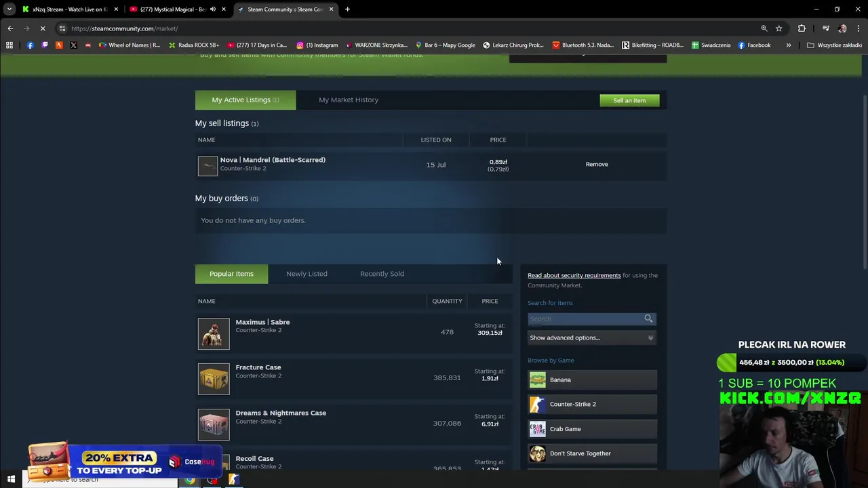Switch to My Market History tab
The width and height of the screenshot is (868, 488).
349,100
